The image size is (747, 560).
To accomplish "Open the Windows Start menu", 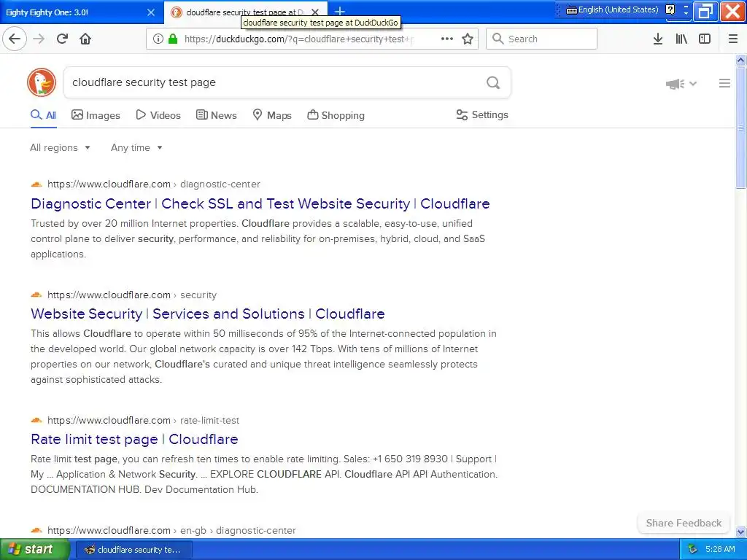I will click(x=35, y=549).
